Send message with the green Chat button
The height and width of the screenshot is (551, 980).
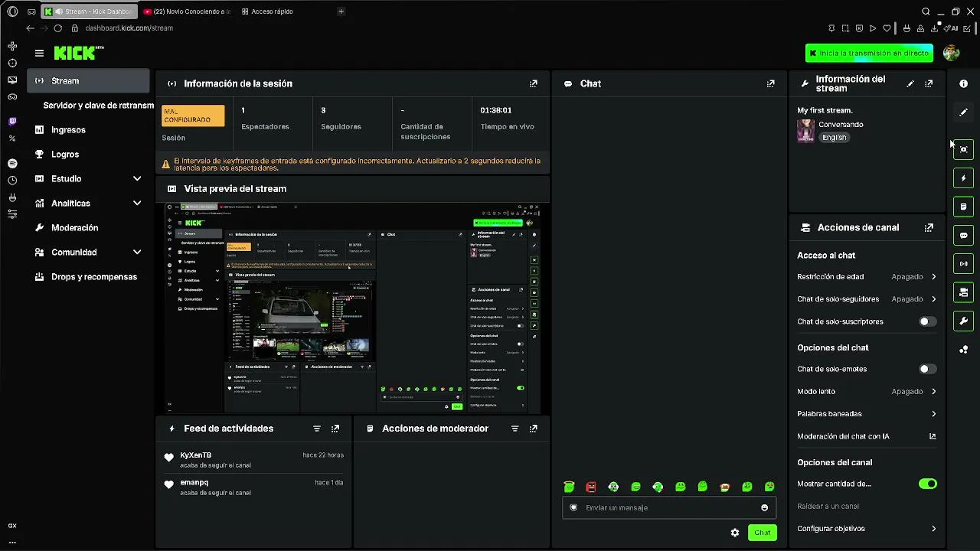coord(762,533)
